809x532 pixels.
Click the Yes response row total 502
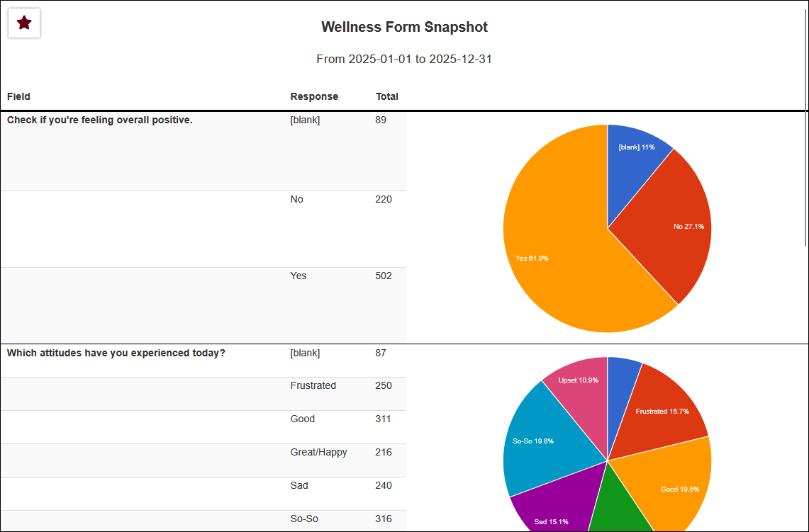tap(384, 276)
